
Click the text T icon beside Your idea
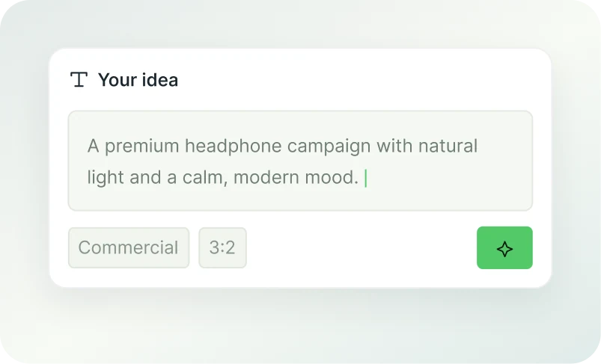tap(79, 80)
